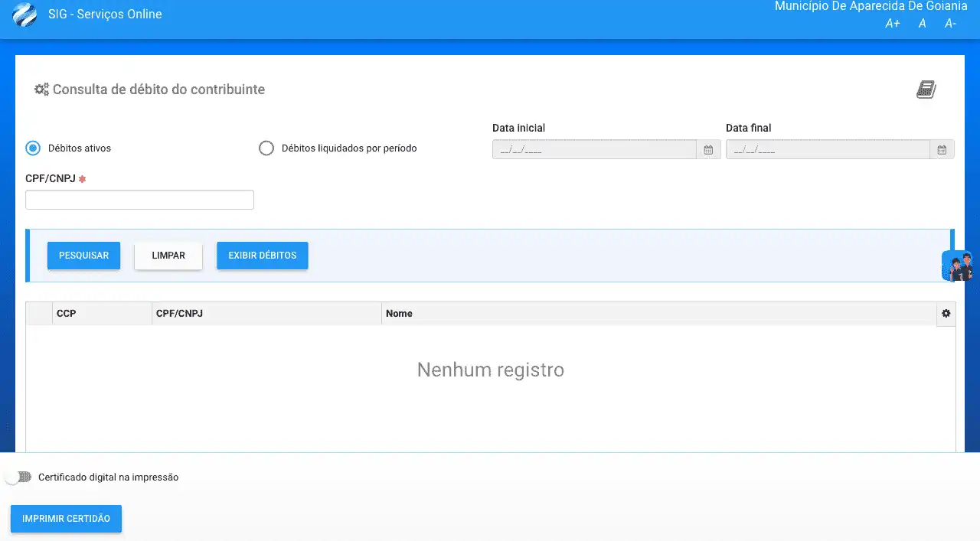Click the EXIBIR DÉBITOS button

click(262, 256)
